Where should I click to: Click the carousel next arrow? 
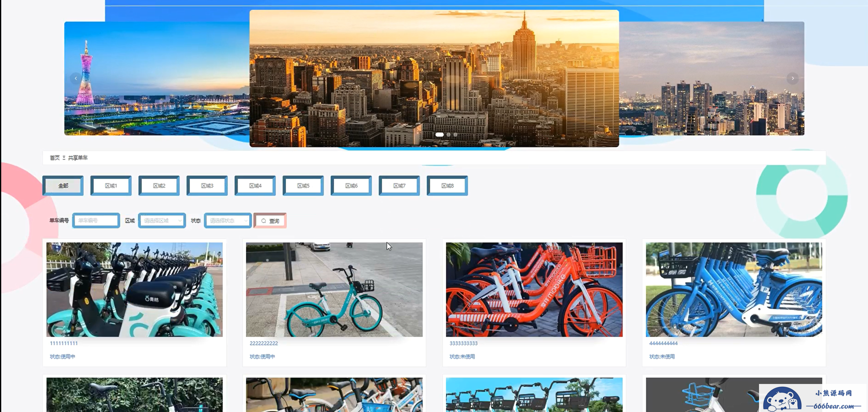792,78
